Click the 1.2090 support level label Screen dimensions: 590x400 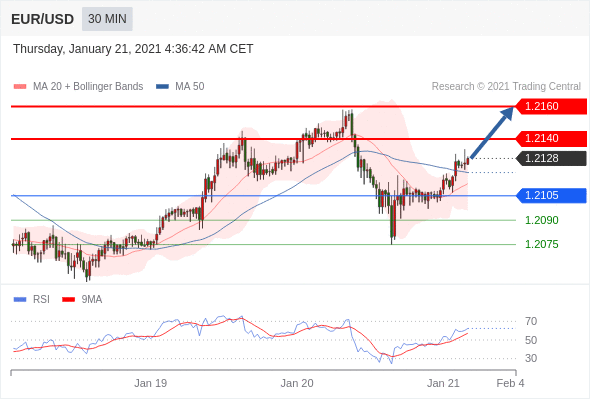pos(541,220)
